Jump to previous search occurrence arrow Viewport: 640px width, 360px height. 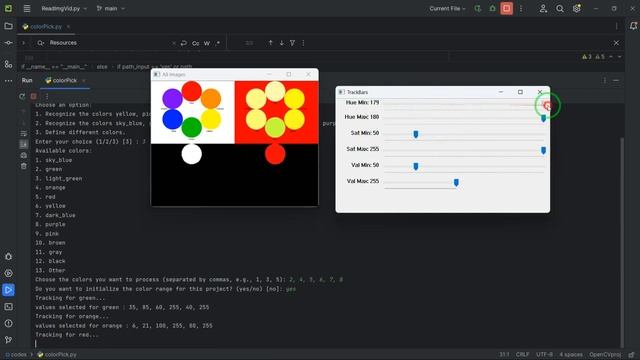click(270, 43)
